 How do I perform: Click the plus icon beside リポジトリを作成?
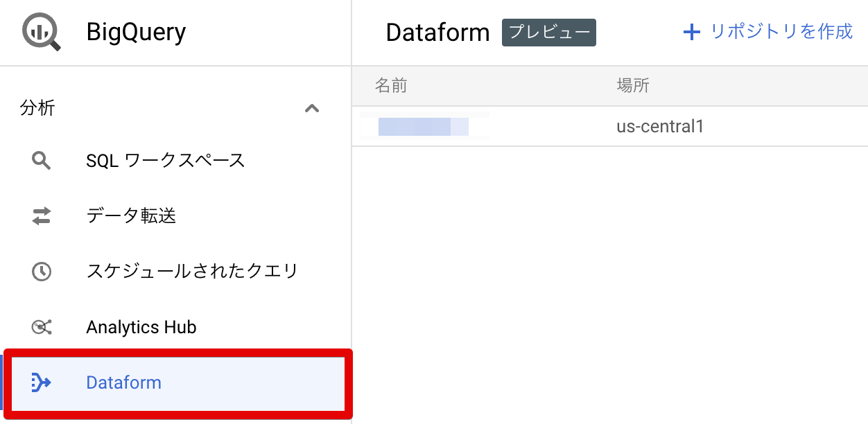point(693,32)
